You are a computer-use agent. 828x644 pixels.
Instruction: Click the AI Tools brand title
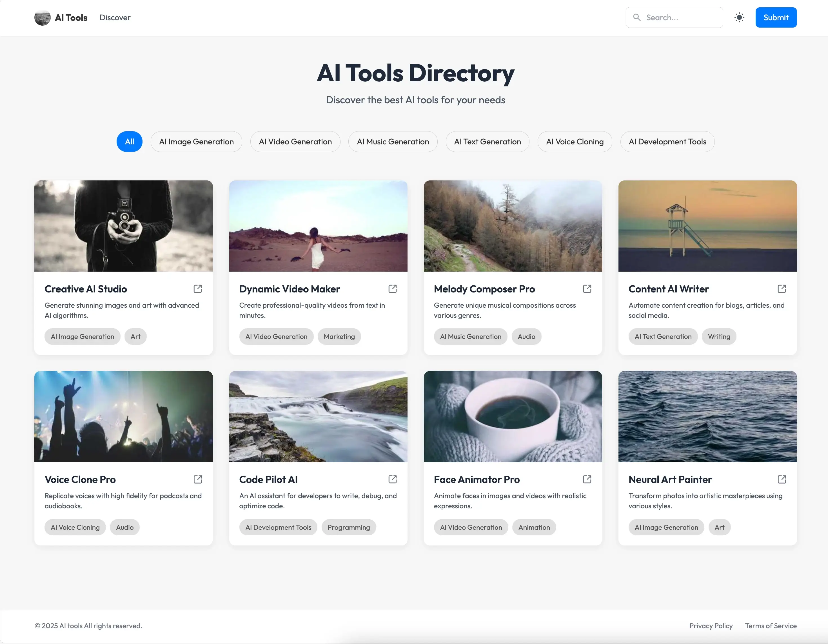71,17
